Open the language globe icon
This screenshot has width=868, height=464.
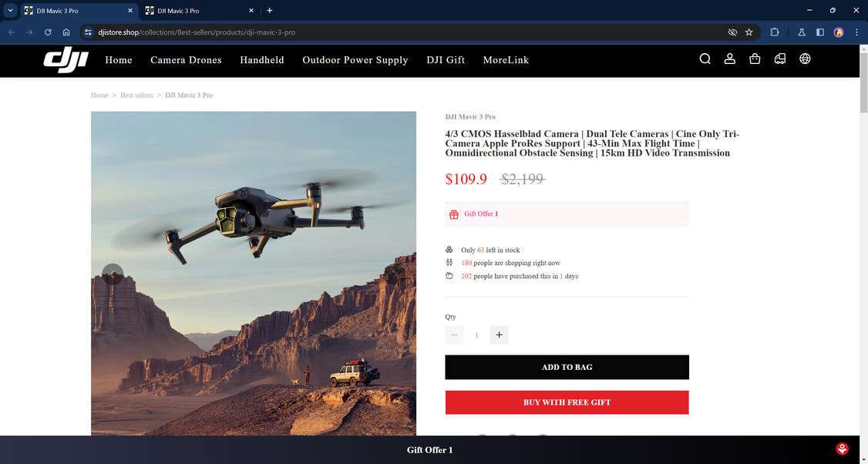pyautogui.click(x=805, y=59)
